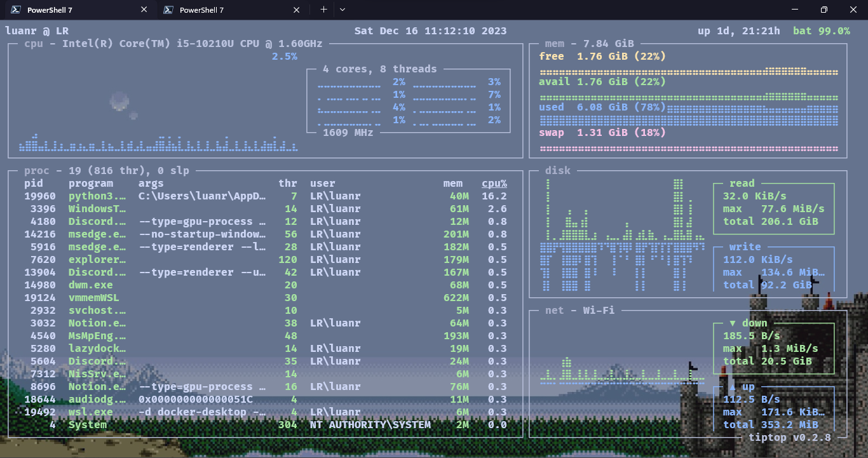Click the net - Wi-Fi panel title

coord(580,311)
